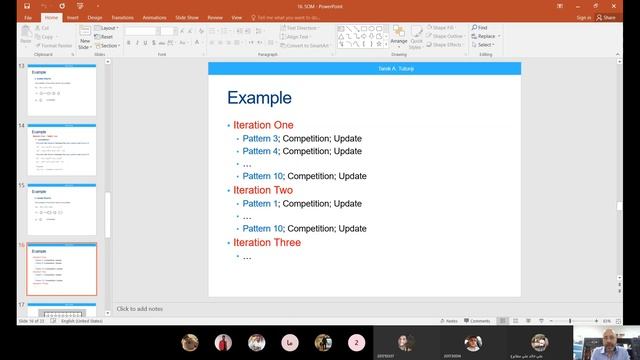640x360 pixels.
Task: Click Line Spacing icon
Action: click(259, 31)
